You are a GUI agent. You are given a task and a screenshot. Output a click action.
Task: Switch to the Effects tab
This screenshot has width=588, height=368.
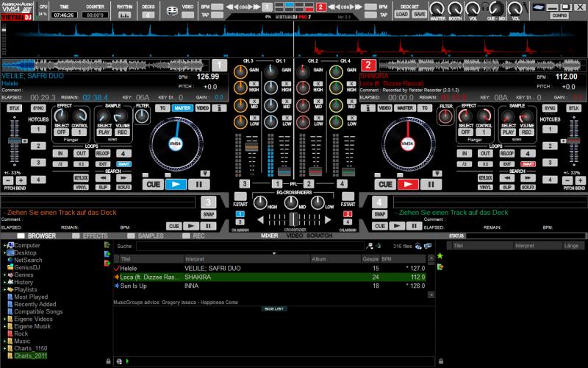coord(95,236)
